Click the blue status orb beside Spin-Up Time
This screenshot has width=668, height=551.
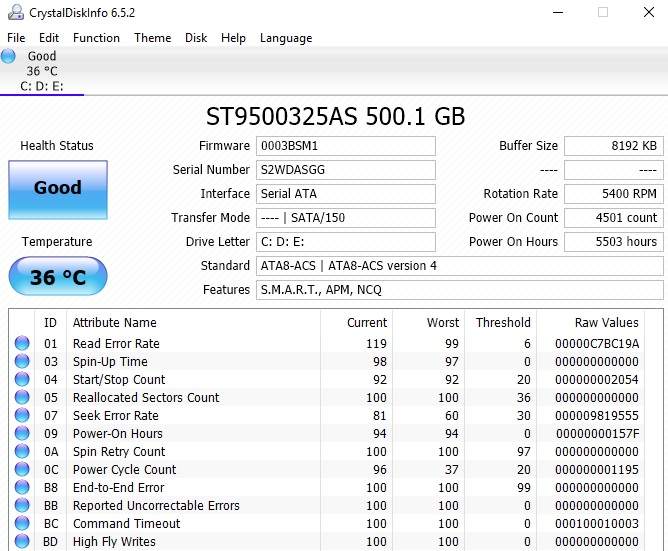point(22,362)
